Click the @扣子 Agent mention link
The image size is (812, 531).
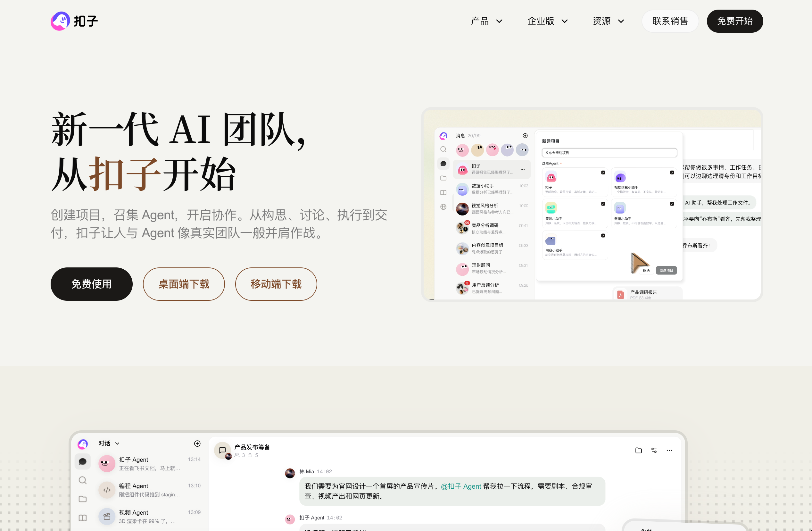(461, 486)
